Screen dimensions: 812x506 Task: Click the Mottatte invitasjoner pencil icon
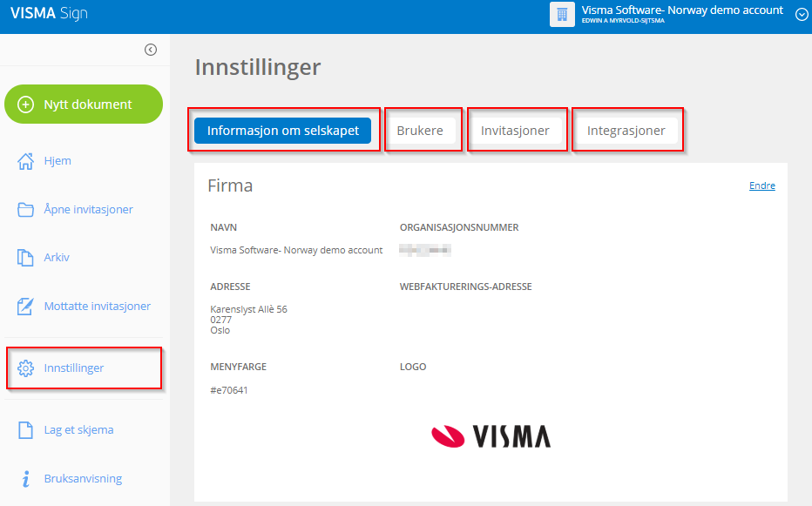pos(25,306)
